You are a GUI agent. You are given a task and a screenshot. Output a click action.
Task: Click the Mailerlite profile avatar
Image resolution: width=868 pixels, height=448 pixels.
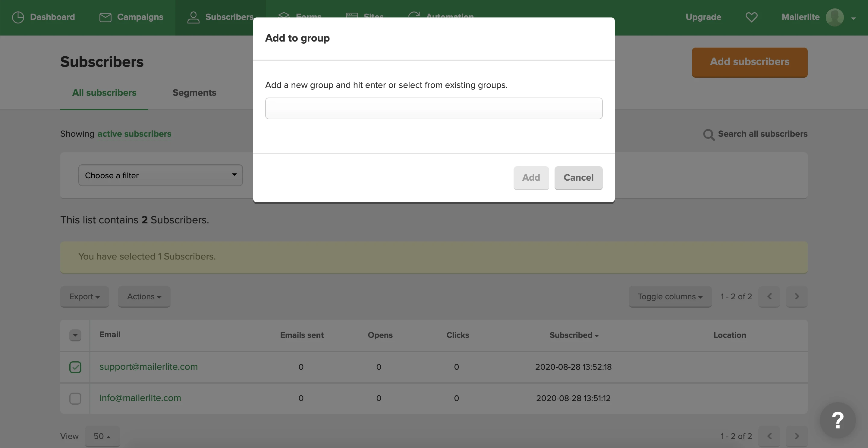(834, 17)
